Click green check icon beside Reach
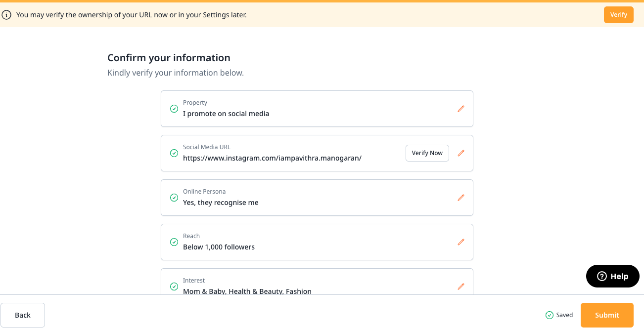The width and height of the screenshot is (644, 328). pos(174,242)
